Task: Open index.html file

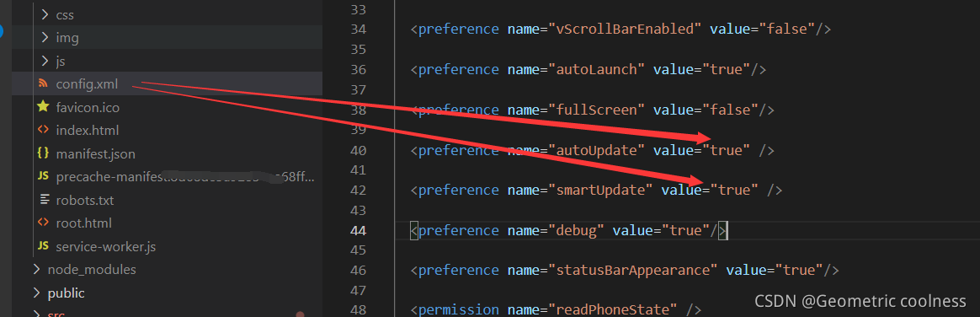Action: tap(87, 131)
